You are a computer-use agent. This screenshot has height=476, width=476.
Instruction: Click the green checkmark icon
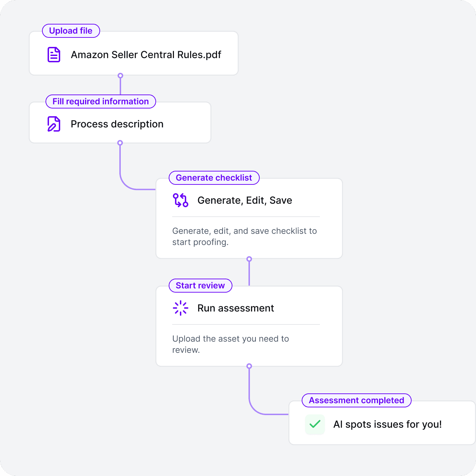click(315, 424)
